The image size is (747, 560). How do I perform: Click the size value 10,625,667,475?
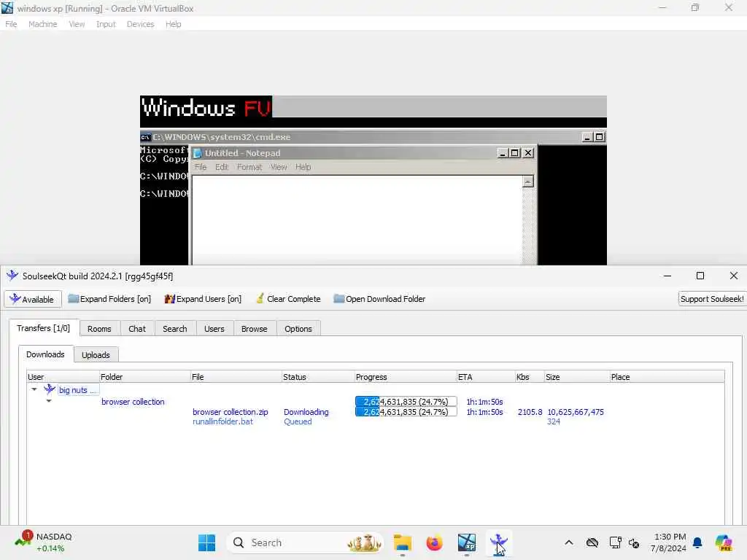(575, 412)
